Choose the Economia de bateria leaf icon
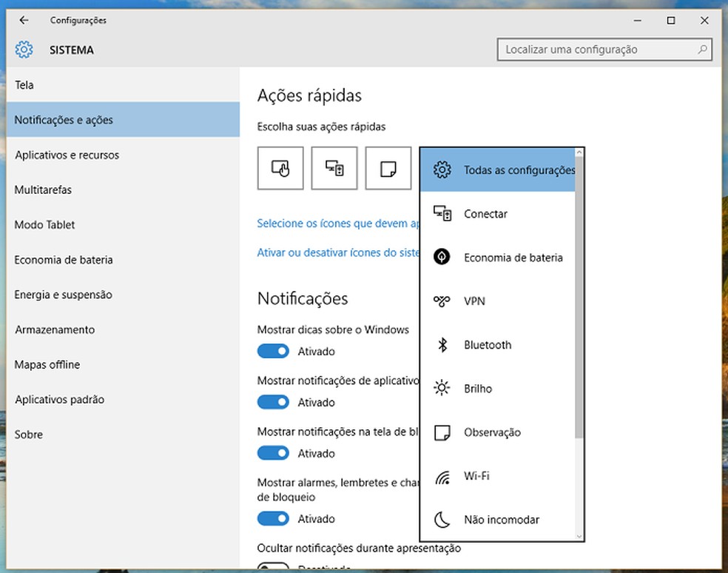 [x=442, y=258]
